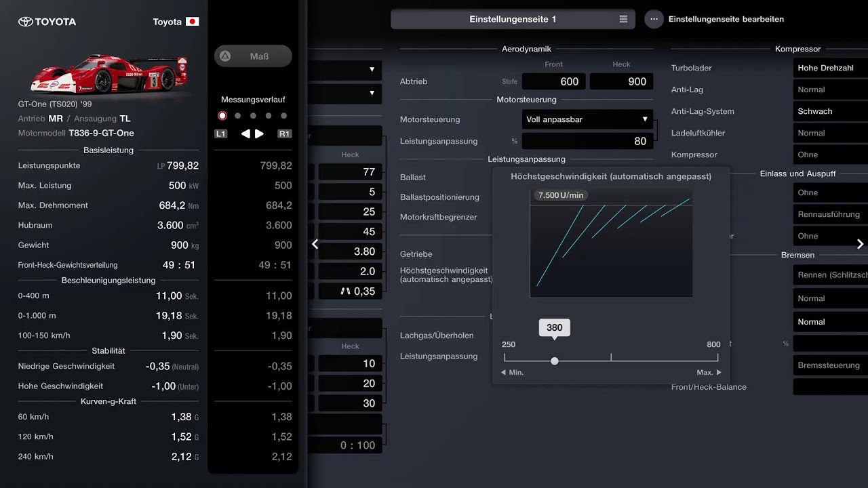
Task: Open the Einstellungenseite 1 page selector
Action: tap(513, 19)
